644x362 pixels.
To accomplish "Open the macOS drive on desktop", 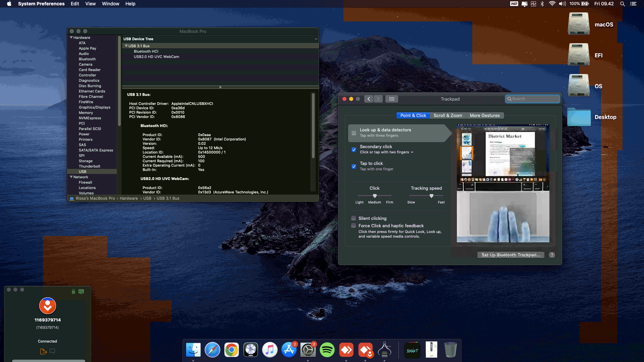I will click(x=579, y=24).
